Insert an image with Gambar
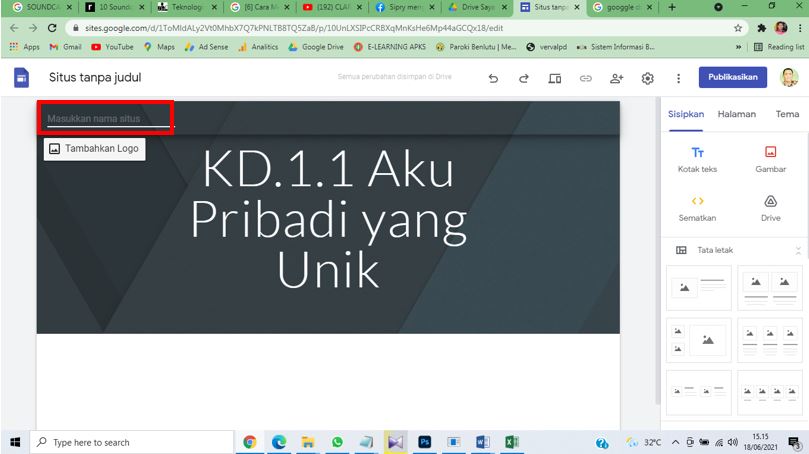809x454 pixels. coord(770,159)
